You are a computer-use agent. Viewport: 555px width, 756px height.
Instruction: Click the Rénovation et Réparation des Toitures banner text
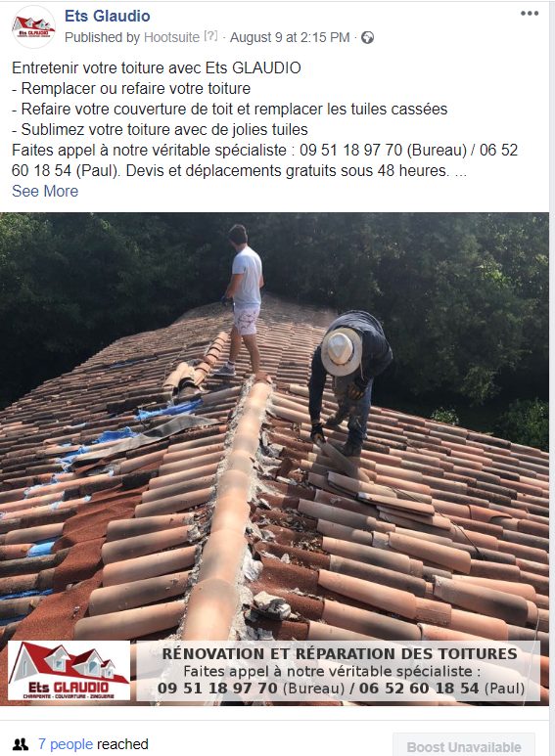(340, 653)
